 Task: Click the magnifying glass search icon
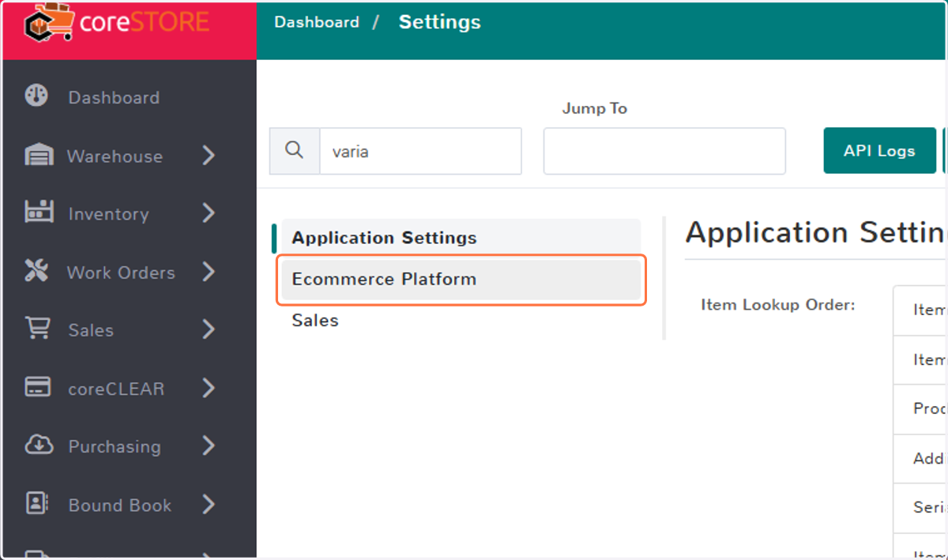(295, 151)
